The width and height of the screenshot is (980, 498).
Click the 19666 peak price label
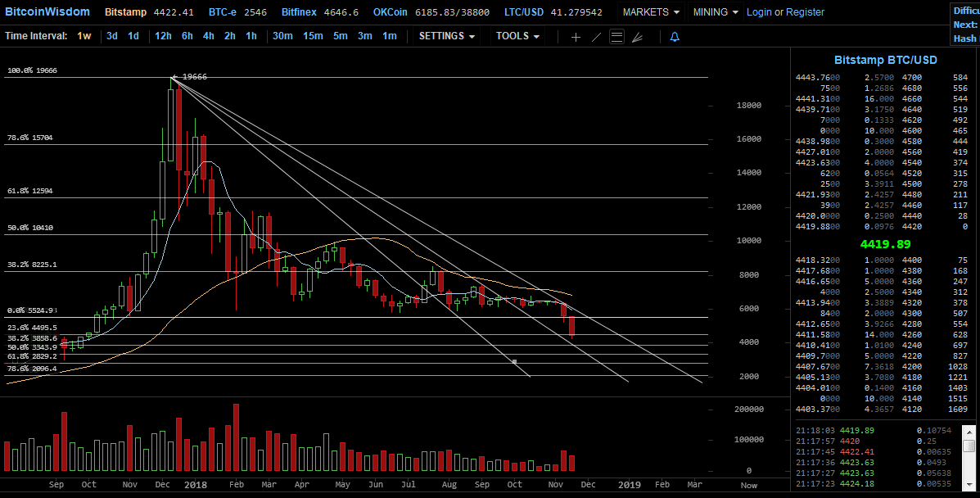pos(194,76)
